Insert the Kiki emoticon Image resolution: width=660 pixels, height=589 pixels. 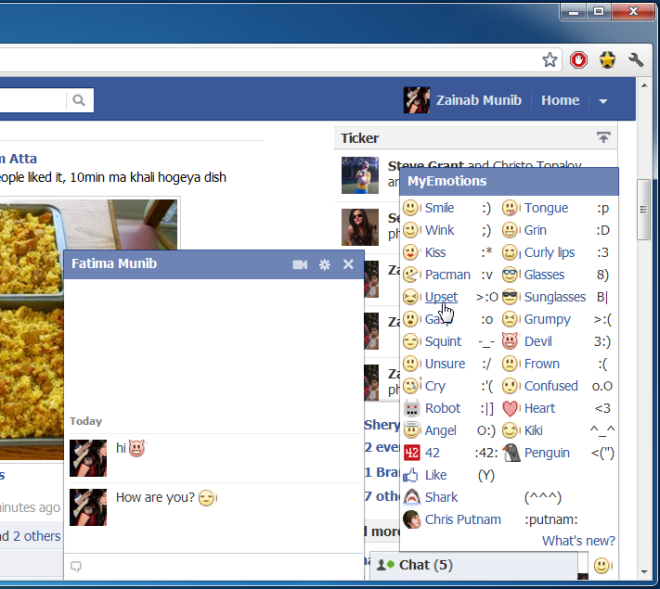pyautogui.click(x=533, y=431)
